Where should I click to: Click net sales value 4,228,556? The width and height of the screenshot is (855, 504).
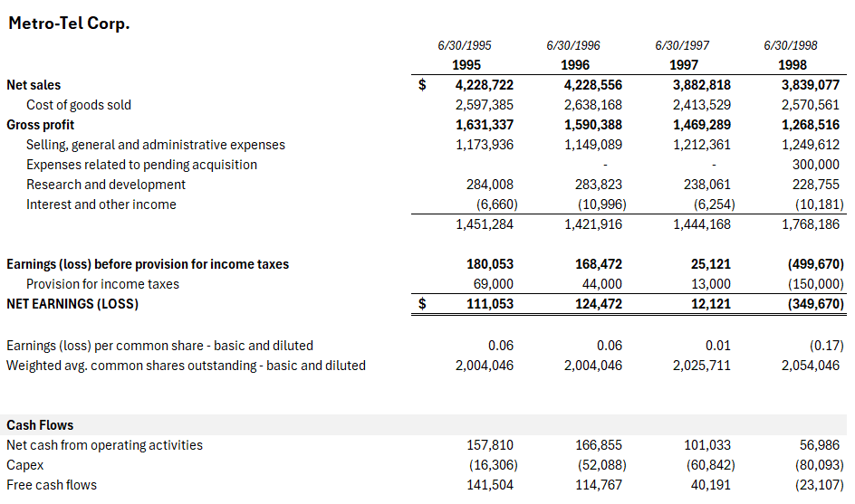pyautogui.click(x=592, y=85)
